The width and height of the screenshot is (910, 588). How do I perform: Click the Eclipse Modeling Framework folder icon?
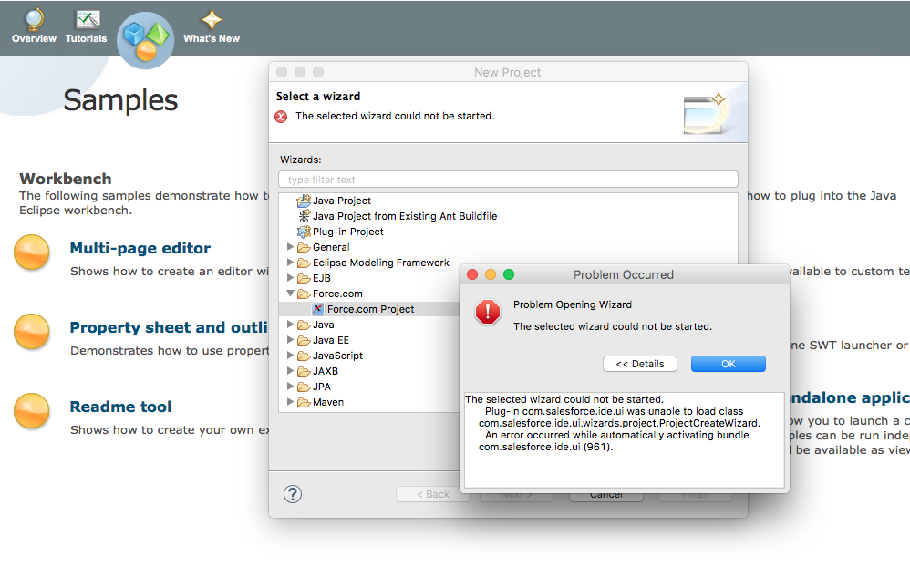[304, 263]
